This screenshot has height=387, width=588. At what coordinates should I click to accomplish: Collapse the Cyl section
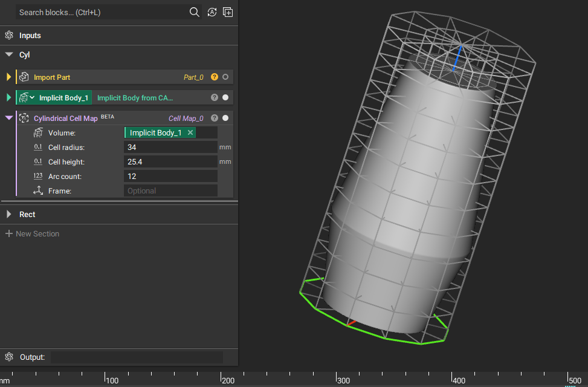[x=9, y=54]
